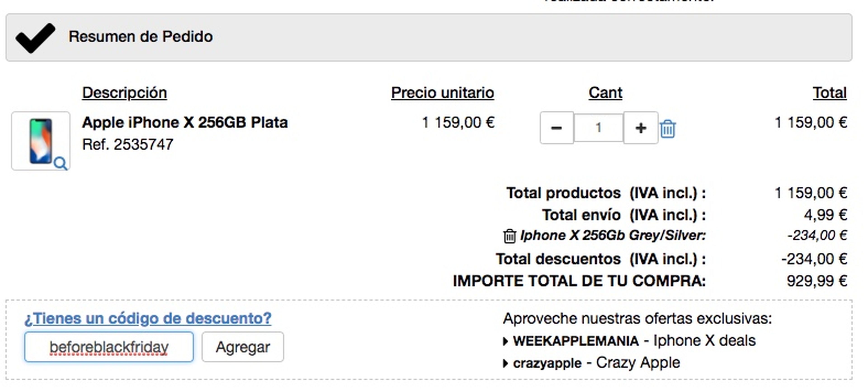Image resolution: width=868 pixels, height=392 pixels.
Task: Click the Precio unitario column header
Action: click(x=442, y=93)
